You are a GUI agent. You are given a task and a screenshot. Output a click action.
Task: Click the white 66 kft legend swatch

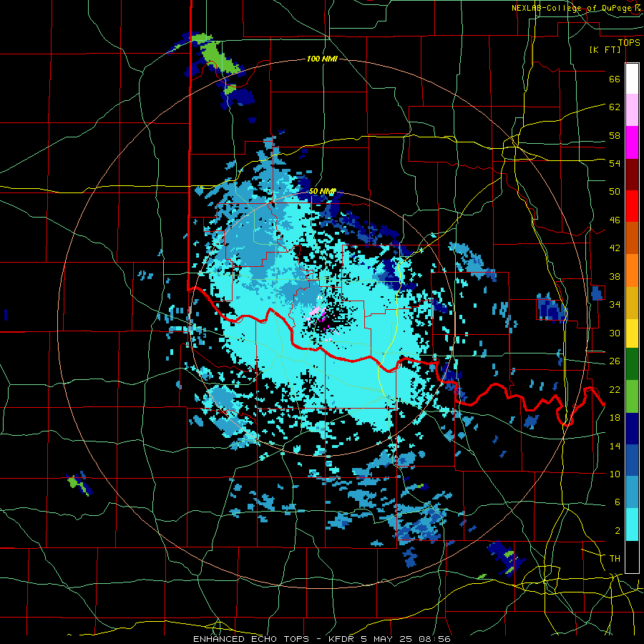[x=632, y=79]
